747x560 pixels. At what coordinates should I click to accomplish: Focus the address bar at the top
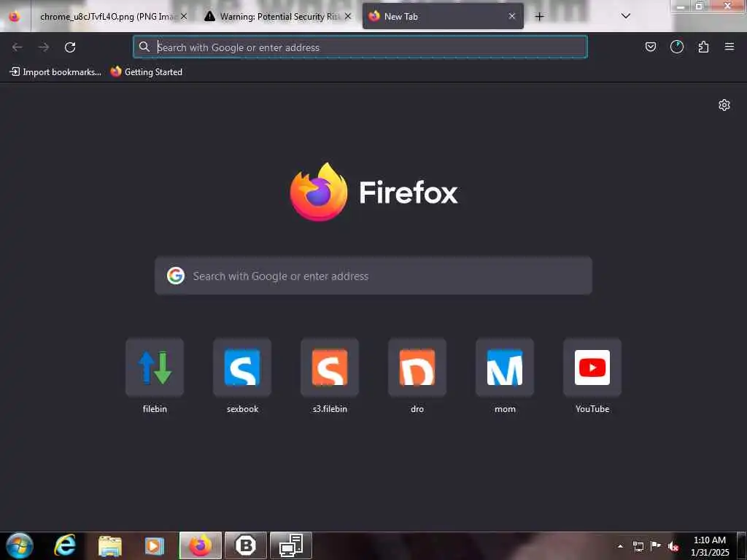(360, 47)
